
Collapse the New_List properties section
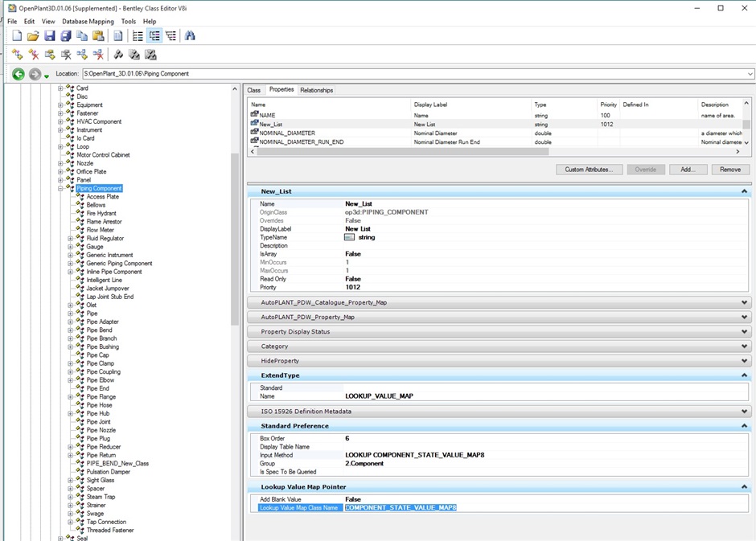[x=745, y=191]
